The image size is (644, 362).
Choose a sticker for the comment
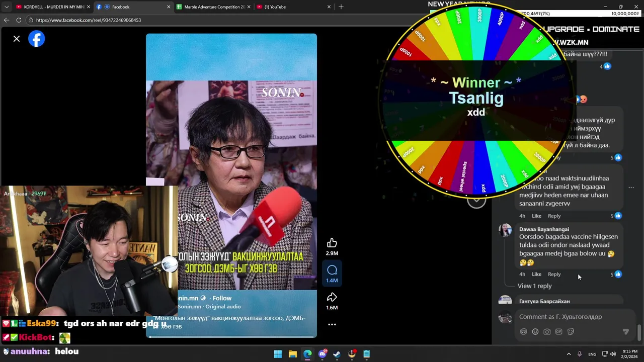tap(571, 332)
